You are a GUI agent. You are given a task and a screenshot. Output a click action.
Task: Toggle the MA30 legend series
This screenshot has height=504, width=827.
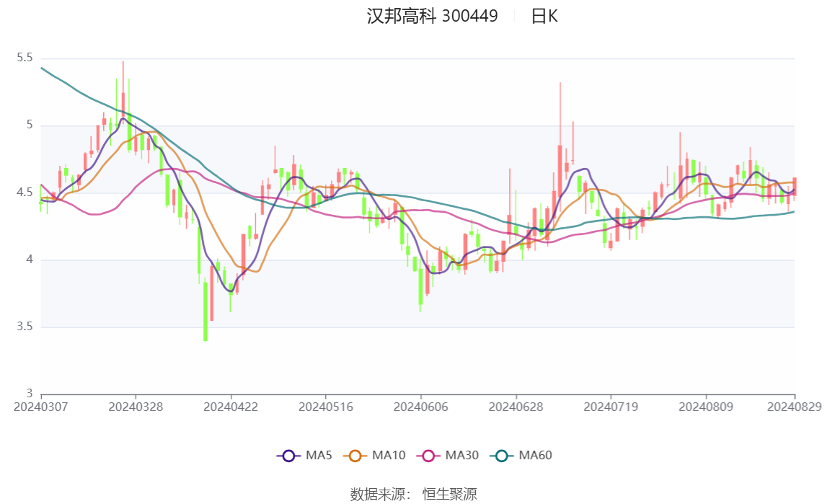coord(447,456)
